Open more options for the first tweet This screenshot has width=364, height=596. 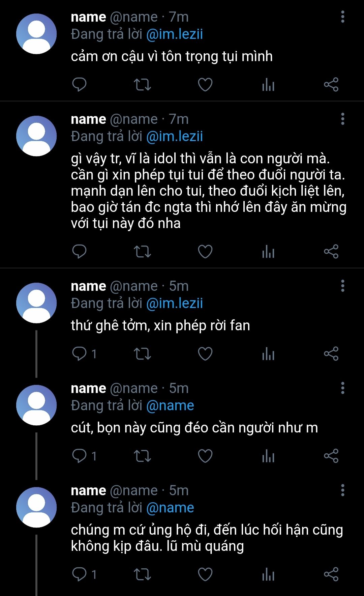coord(342,17)
